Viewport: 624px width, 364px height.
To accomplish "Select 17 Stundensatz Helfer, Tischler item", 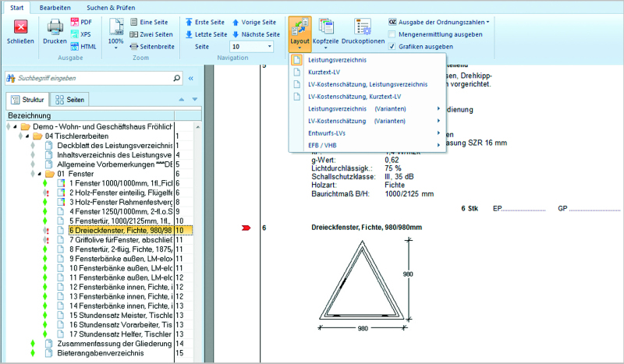I will 121,334.
